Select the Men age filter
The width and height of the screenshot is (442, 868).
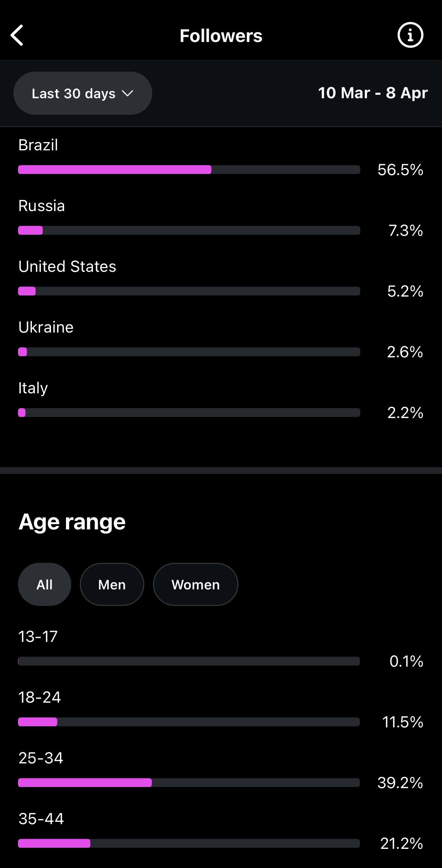pyautogui.click(x=112, y=584)
